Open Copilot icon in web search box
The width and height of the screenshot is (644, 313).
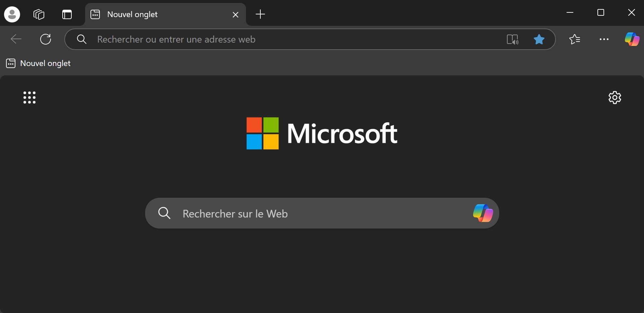pyautogui.click(x=483, y=213)
